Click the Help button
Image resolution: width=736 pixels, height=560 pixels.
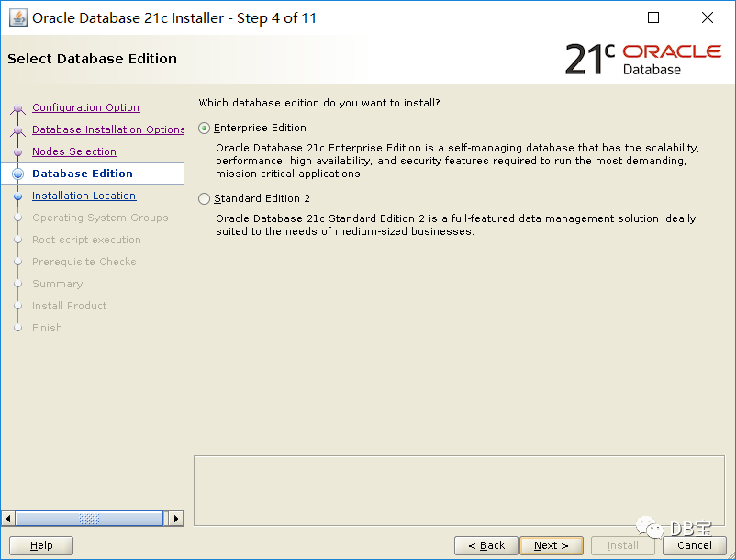tap(41, 545)
